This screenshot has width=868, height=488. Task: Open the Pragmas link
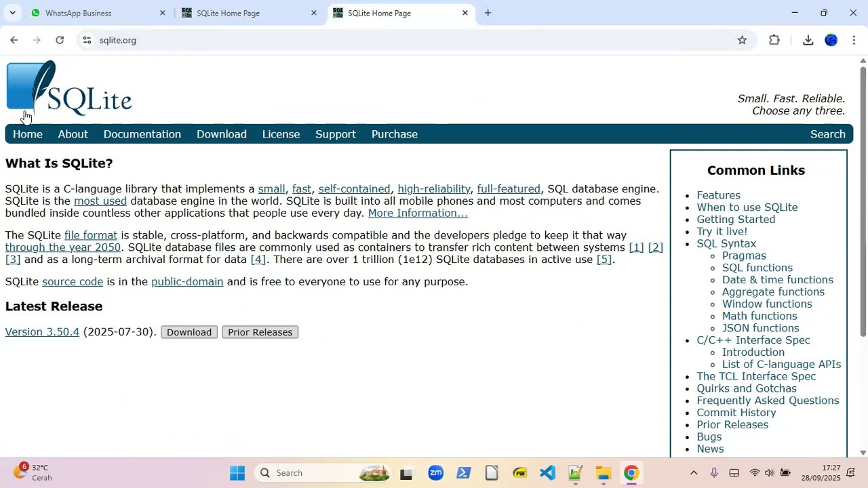click(x=744, y=256)
